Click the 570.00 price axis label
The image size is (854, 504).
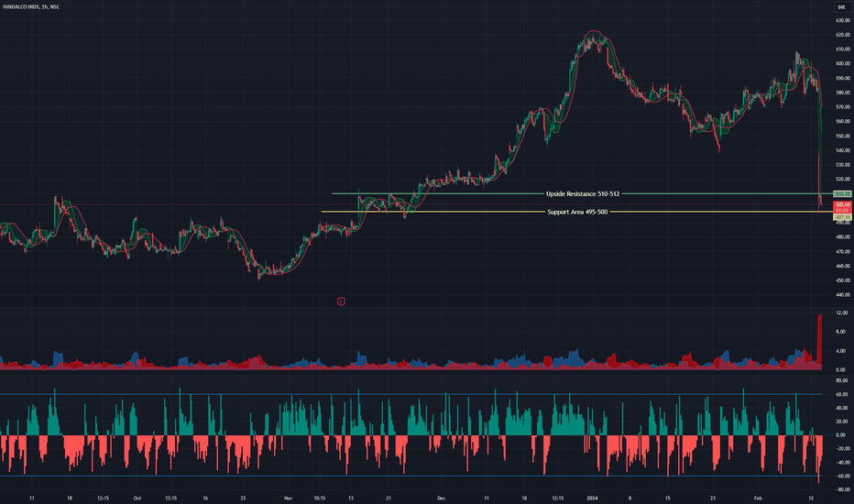[x=843, y=107]
